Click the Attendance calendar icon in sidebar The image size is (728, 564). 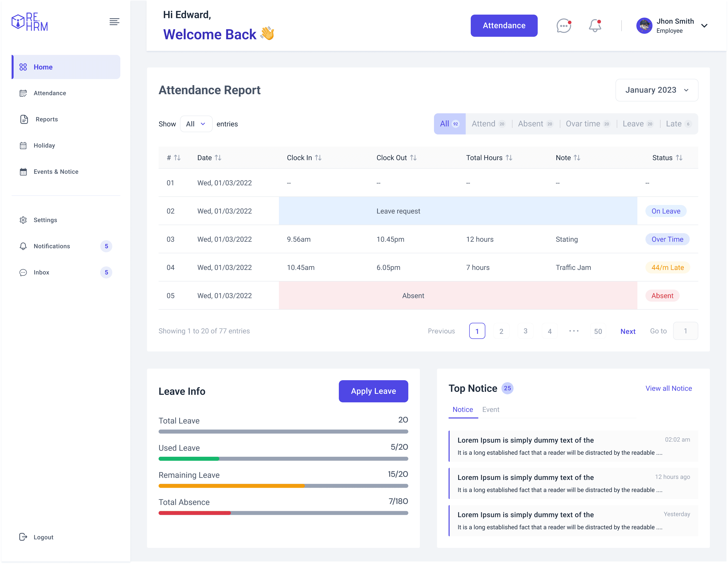(23, 93)
